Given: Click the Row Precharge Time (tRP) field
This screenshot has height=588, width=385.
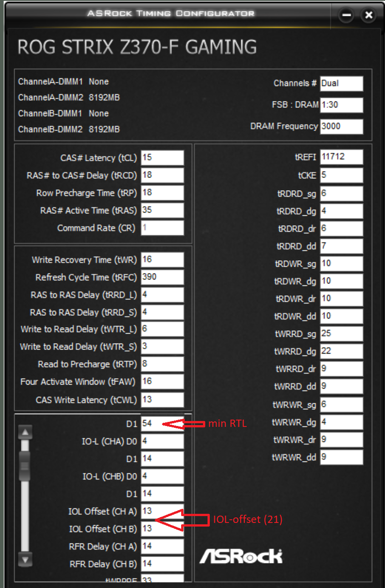Looking at the screenshot, I should pyautogui.click(x=162, y=193).
